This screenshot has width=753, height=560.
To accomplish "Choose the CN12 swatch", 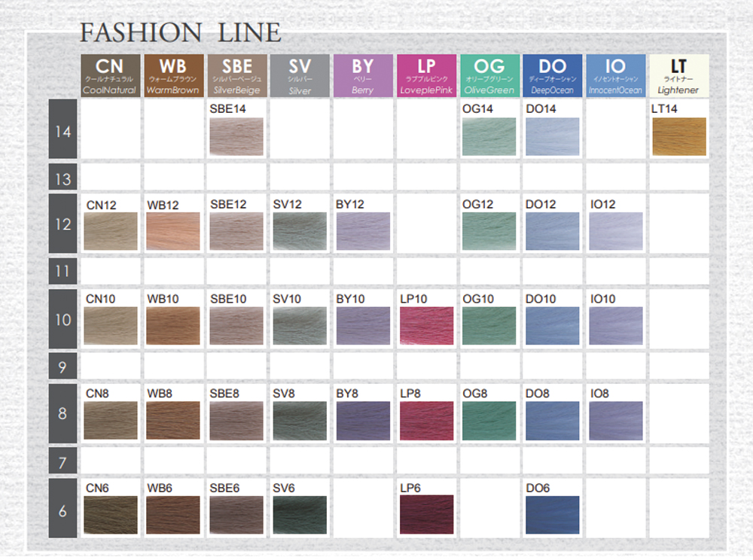I will click(x=109, y=232).
